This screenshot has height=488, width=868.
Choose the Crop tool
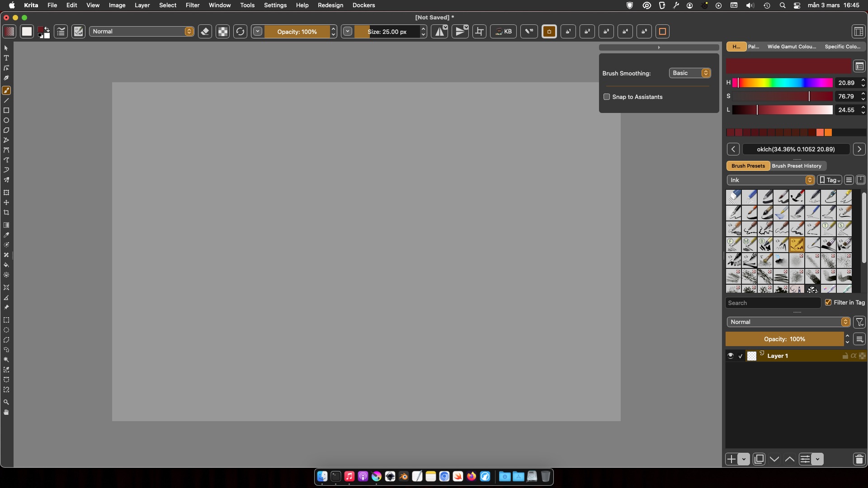coord(6,212)
